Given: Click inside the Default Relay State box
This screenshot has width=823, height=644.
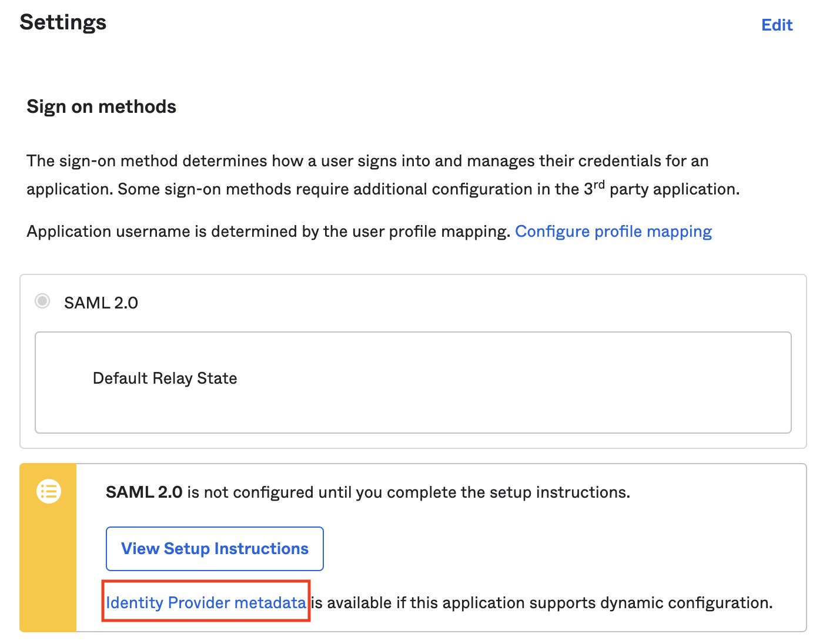Looking at the screenshot, I should [413, 383].
